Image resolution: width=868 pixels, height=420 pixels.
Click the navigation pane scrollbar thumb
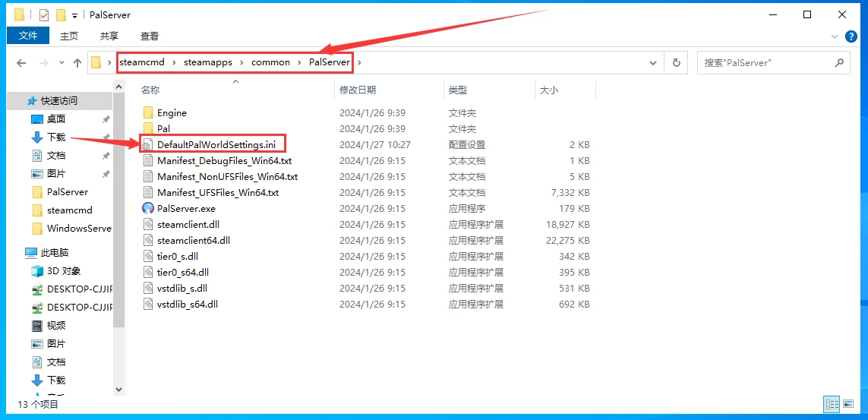tap(119, 210)
